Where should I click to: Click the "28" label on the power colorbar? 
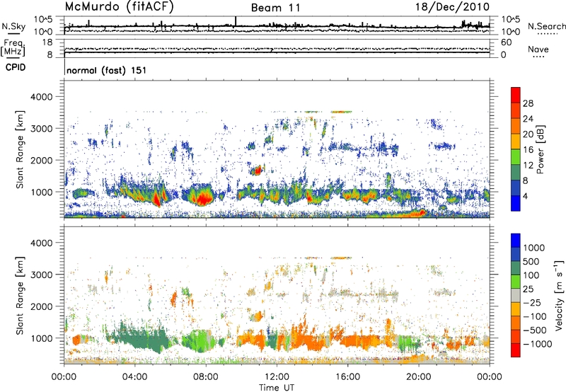[528, 103]
